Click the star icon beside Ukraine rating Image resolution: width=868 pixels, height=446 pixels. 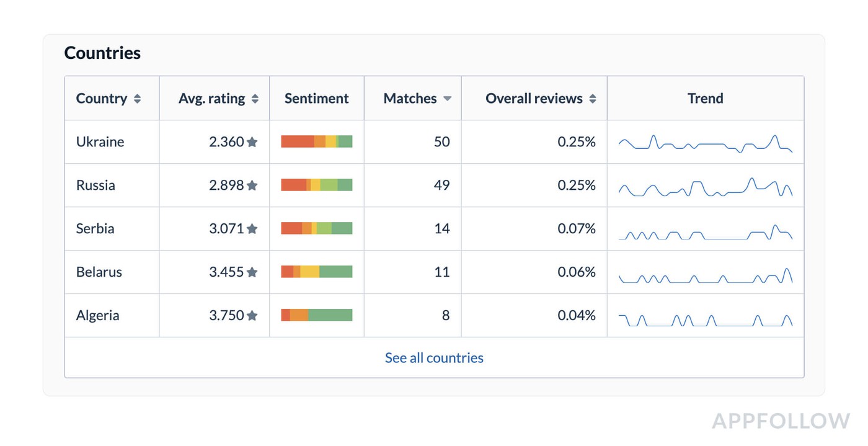tap(252, 142)
